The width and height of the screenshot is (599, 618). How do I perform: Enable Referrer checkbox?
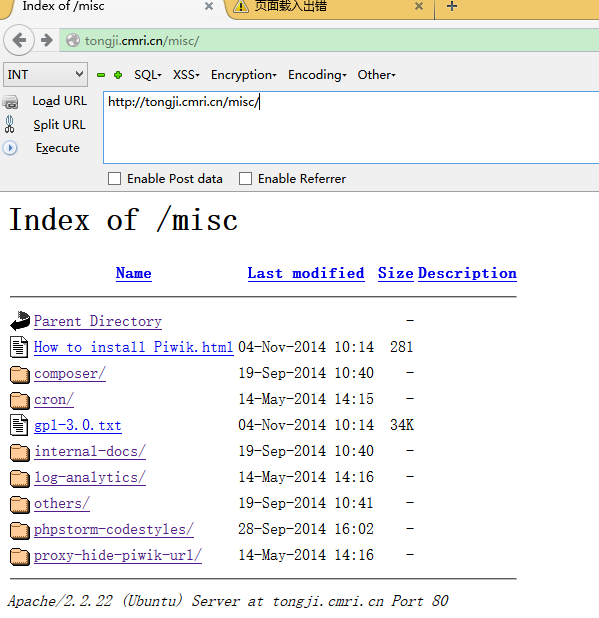245,179
